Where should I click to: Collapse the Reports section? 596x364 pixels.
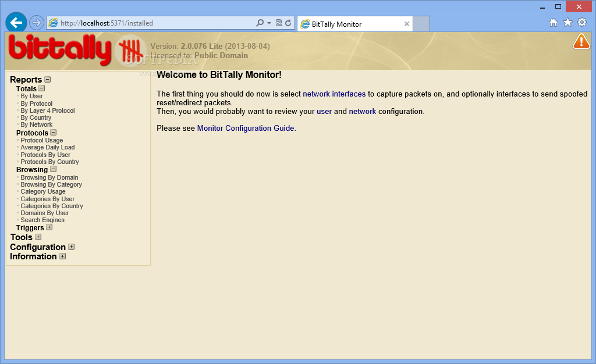pos(48,79)
